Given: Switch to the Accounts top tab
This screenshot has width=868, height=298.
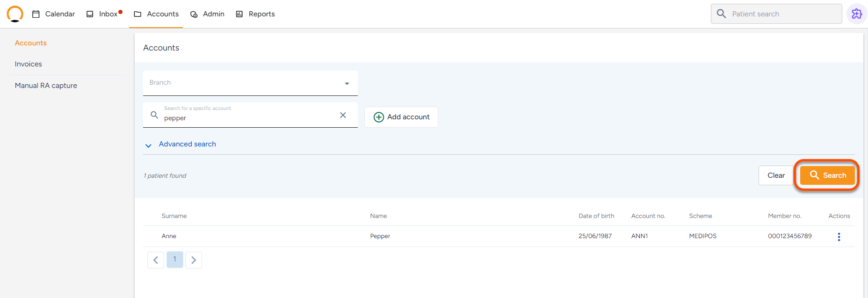Looking at the screenshot, I should (156, 14).
